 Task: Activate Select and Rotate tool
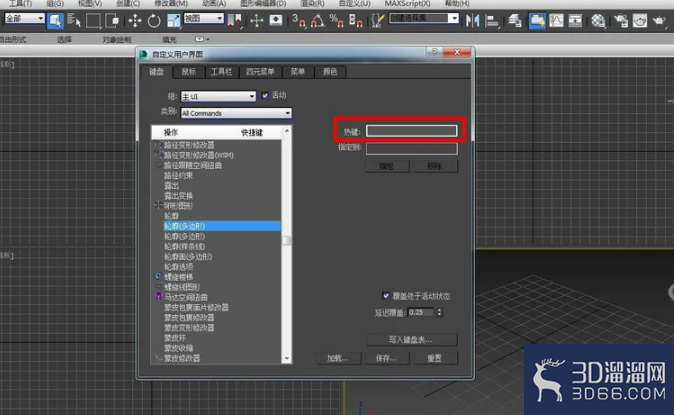[154, 20]
